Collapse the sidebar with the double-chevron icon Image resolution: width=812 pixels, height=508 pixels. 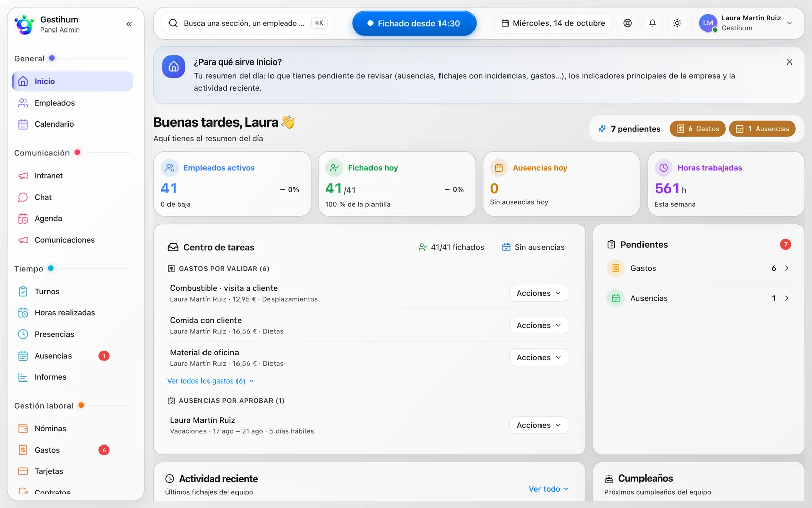pyautogui.click(x=129, y=24)
